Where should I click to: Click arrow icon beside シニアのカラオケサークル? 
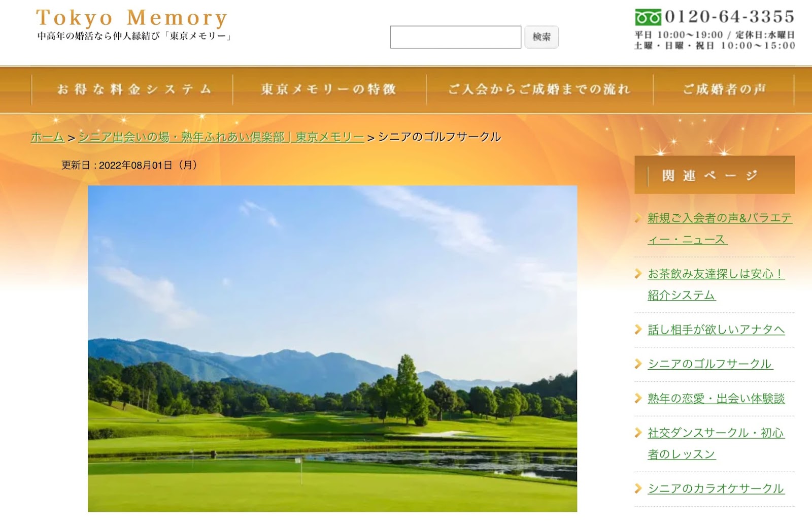point(638,488)
